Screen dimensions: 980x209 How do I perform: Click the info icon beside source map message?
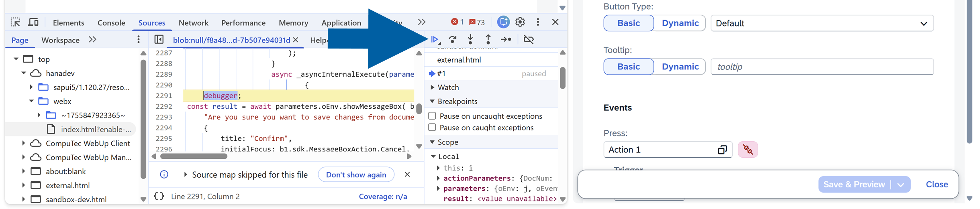(164, 175)
